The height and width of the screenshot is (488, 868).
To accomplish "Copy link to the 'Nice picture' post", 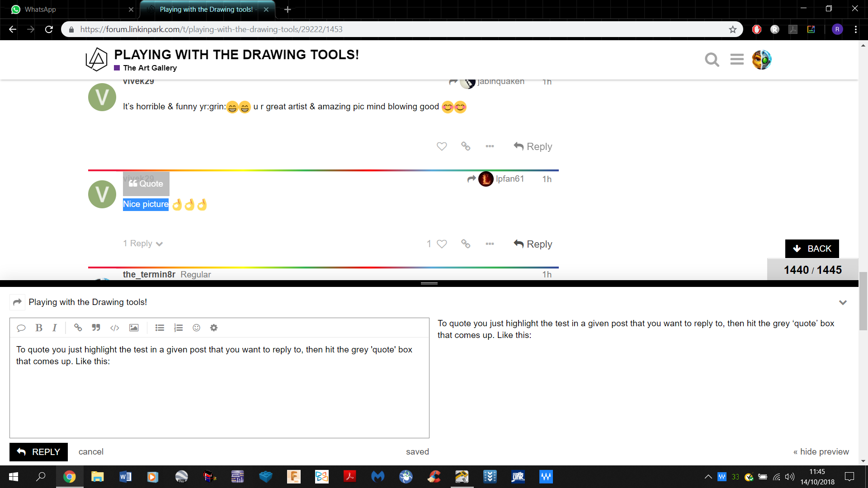I will click(x=466, y=244).
